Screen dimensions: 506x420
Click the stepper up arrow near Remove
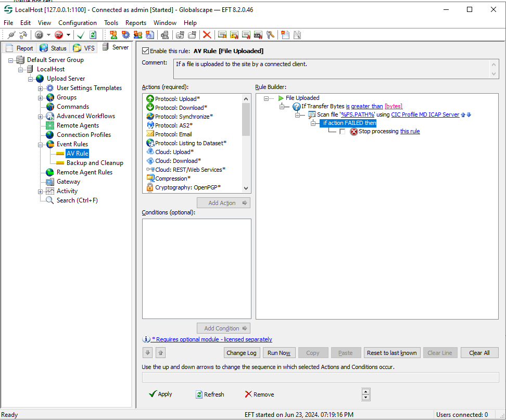(x=365, y=391)
